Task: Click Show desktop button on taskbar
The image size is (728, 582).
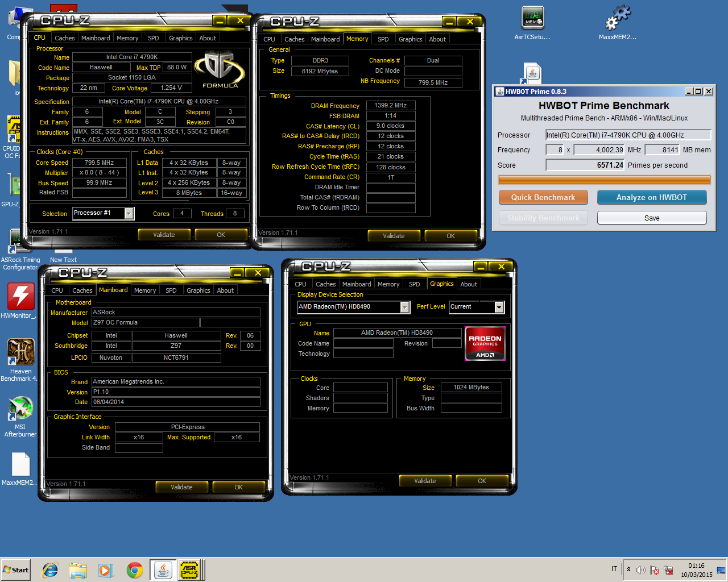Action: (x=721, y=570)
